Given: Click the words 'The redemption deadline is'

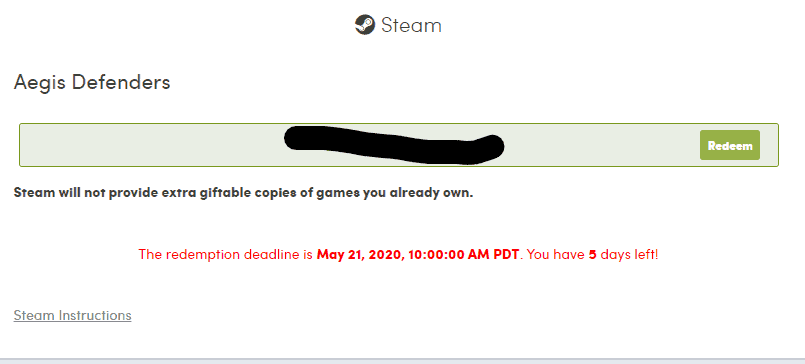Looking at the screenshot, I should [x=226, y=255].
